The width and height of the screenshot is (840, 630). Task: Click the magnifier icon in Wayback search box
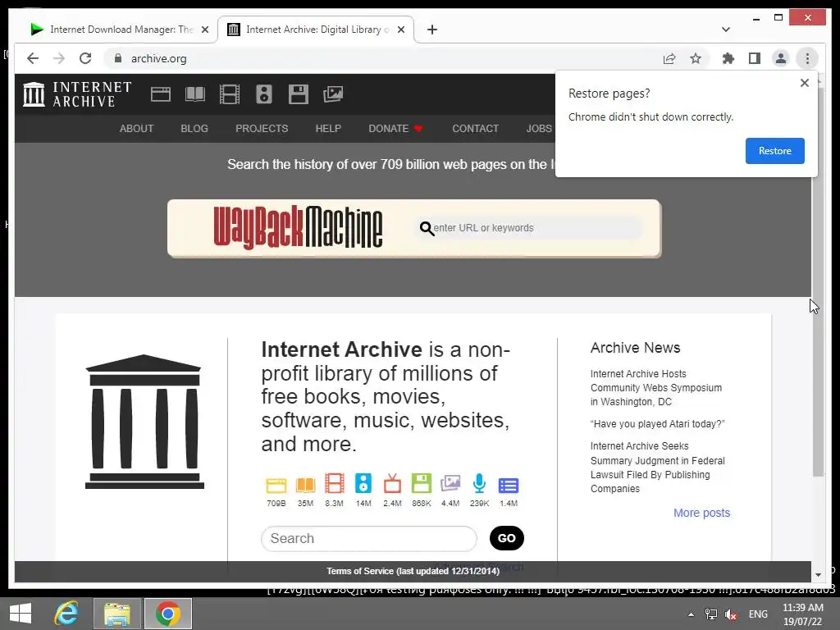tap(427, 229)
